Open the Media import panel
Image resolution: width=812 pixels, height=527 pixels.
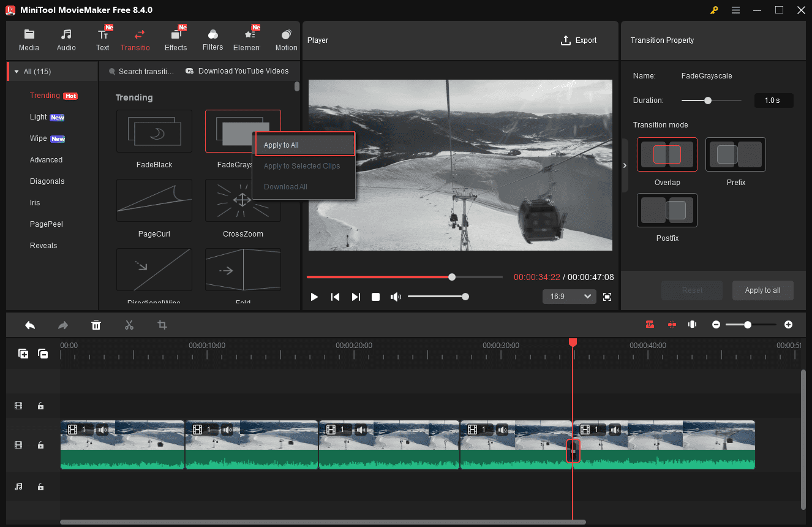(x=29, y=38)
